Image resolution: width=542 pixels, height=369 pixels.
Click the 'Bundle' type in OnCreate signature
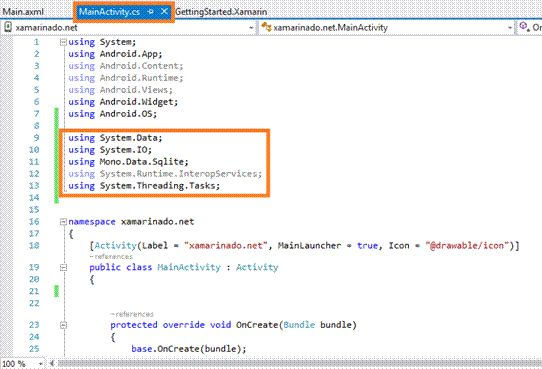pos(299,325)
